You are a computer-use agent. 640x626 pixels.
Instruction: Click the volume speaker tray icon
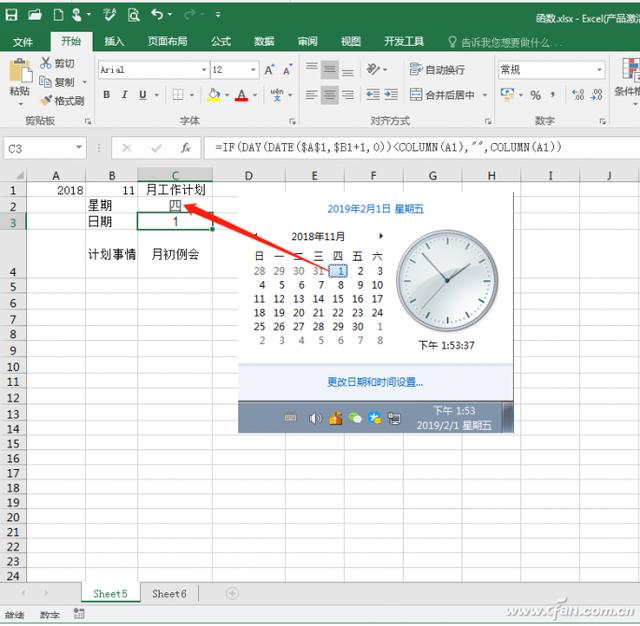(315, 418)
